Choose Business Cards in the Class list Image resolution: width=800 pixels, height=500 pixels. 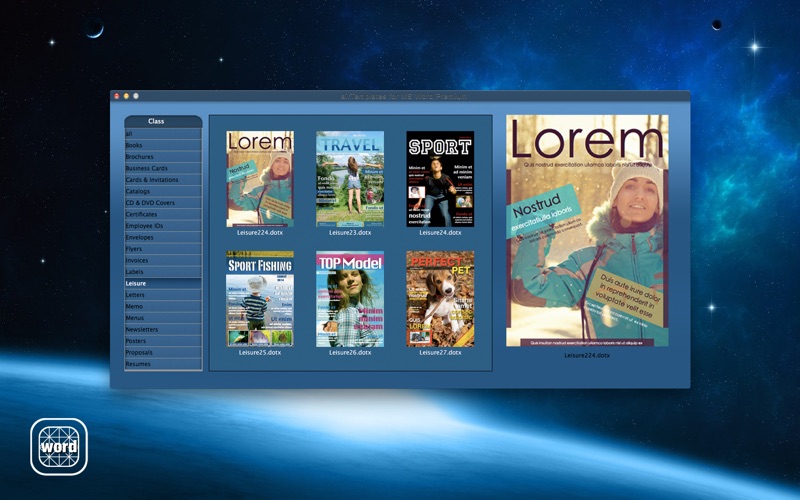point(163,168)
